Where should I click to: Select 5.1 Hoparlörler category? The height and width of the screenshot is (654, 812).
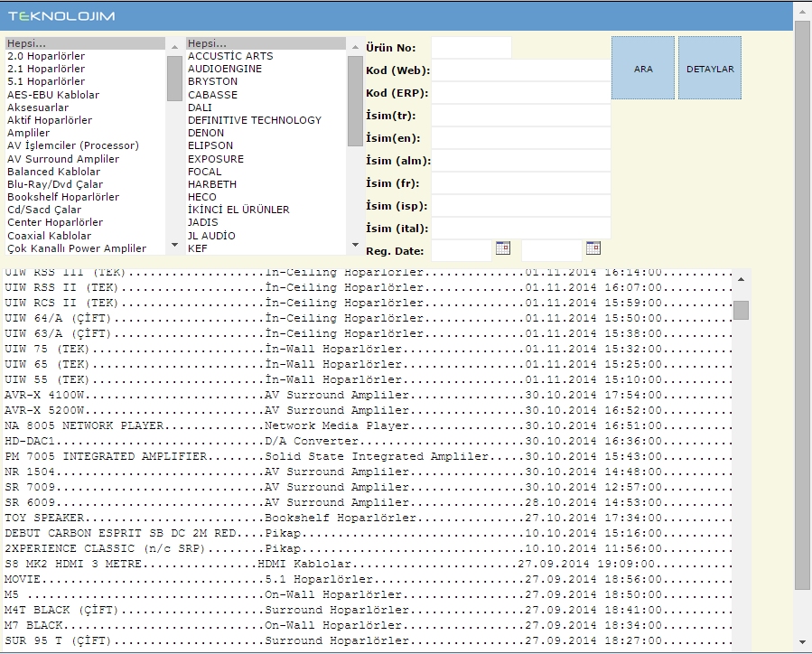click(86, 81)
